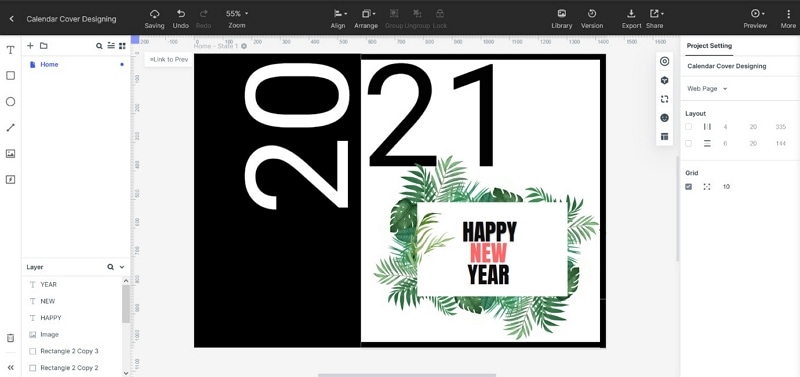
Task: Open the components cube icon
Action: (664, 80)
